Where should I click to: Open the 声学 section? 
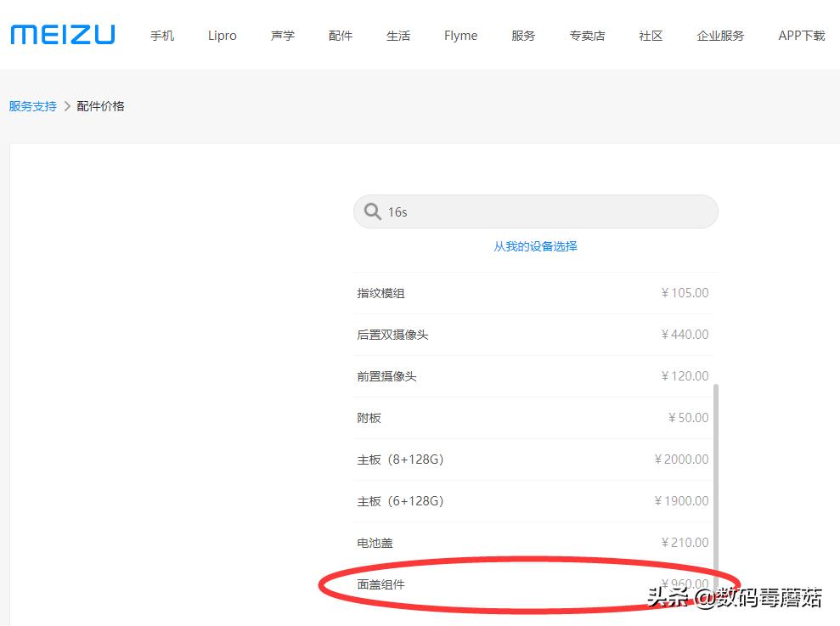tap(281, 36)
